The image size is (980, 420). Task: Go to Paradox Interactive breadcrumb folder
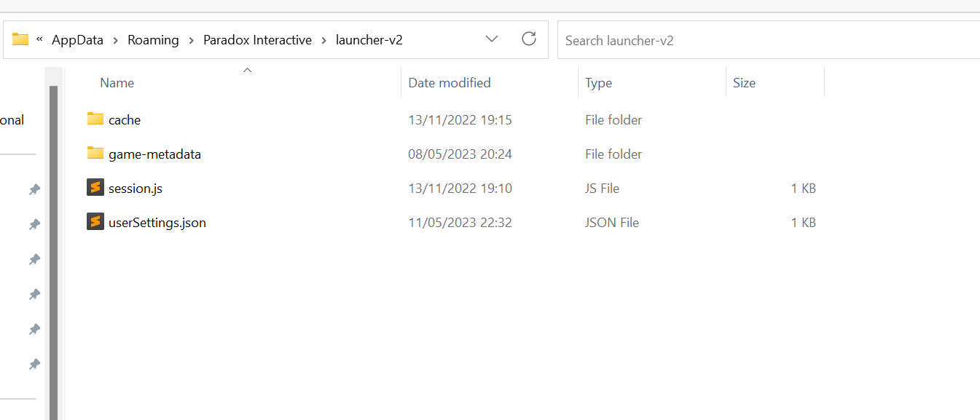pos(258,40)
